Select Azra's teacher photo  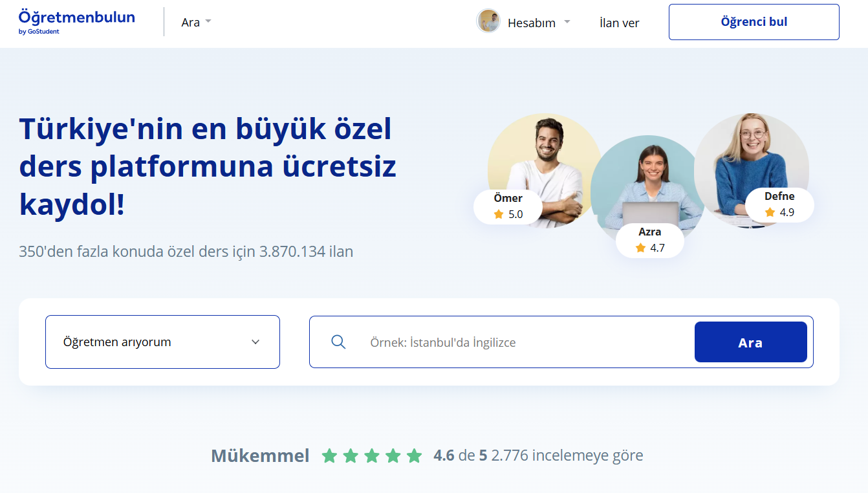(647, 181)
